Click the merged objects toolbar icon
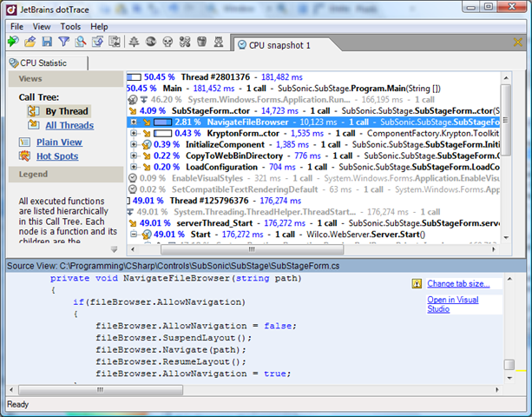The width and height of the screenshot is (532, 417). tap(185, 42)
